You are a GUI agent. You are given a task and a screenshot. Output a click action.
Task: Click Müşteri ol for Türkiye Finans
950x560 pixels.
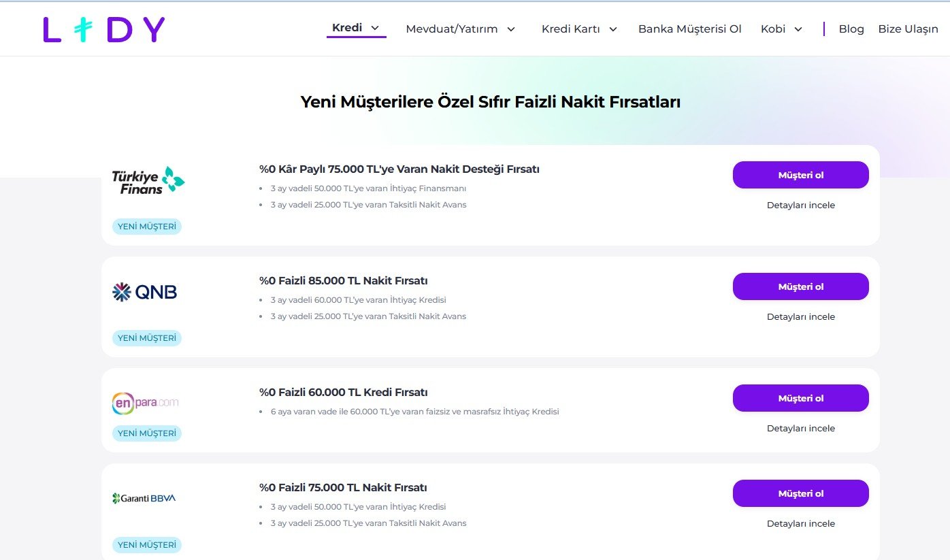(x=800, y=175)
